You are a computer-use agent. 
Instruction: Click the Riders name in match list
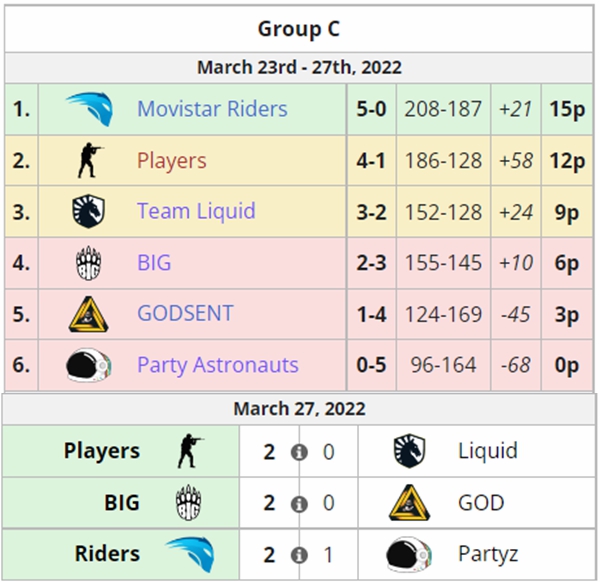pos(107,554)
